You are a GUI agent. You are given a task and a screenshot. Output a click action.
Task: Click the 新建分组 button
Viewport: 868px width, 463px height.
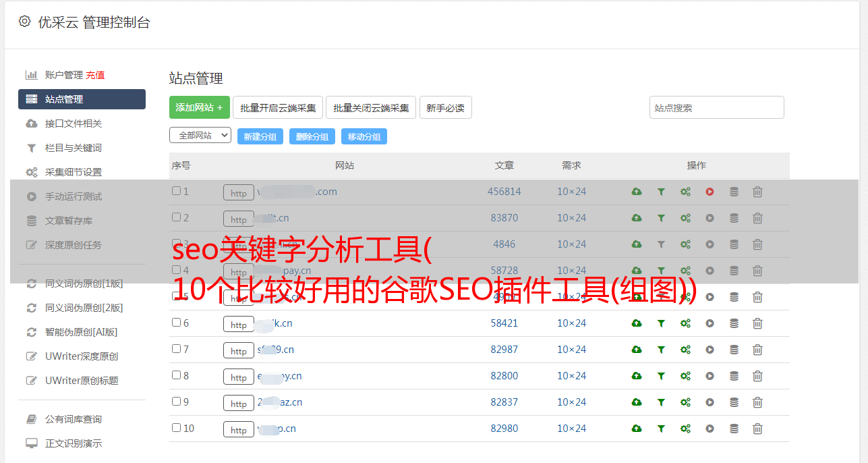point(260,136)
